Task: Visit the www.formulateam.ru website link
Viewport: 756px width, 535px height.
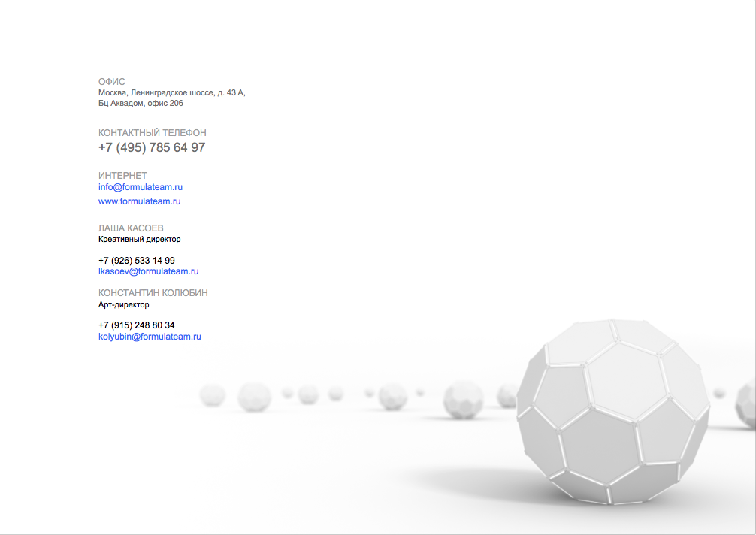Action: 139,201
